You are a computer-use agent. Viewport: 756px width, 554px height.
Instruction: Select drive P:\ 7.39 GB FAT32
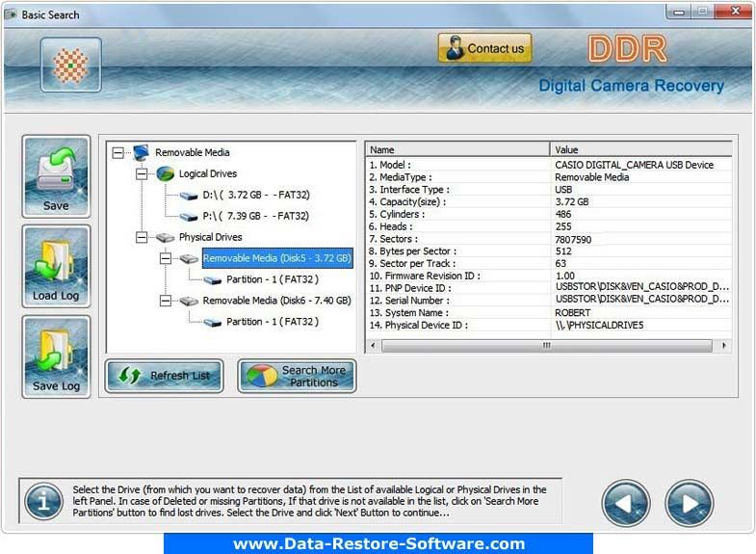click(255, 217)
